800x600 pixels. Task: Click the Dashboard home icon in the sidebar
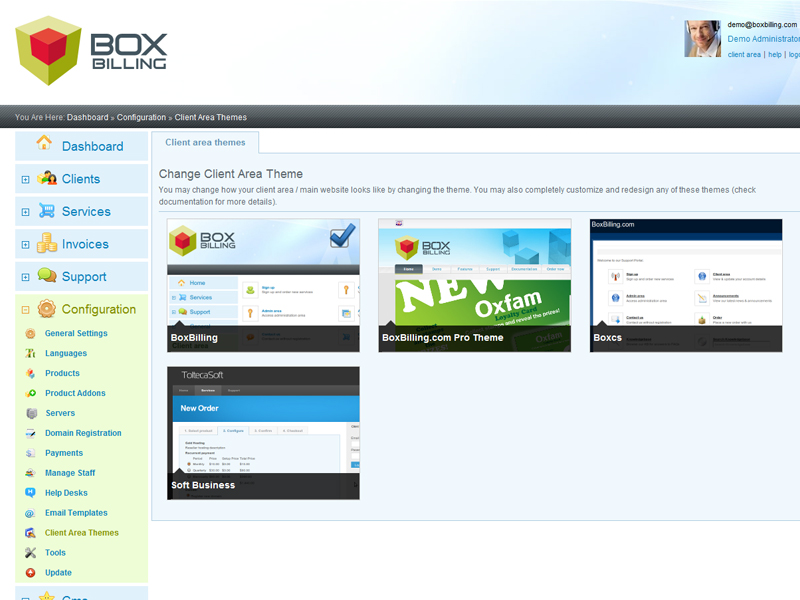(44, 142)
